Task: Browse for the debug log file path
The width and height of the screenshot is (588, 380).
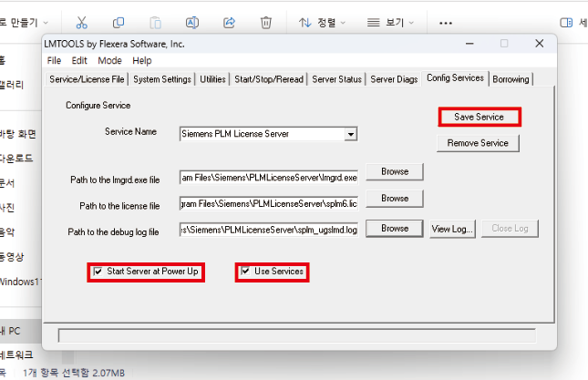Action: [395, 228]
